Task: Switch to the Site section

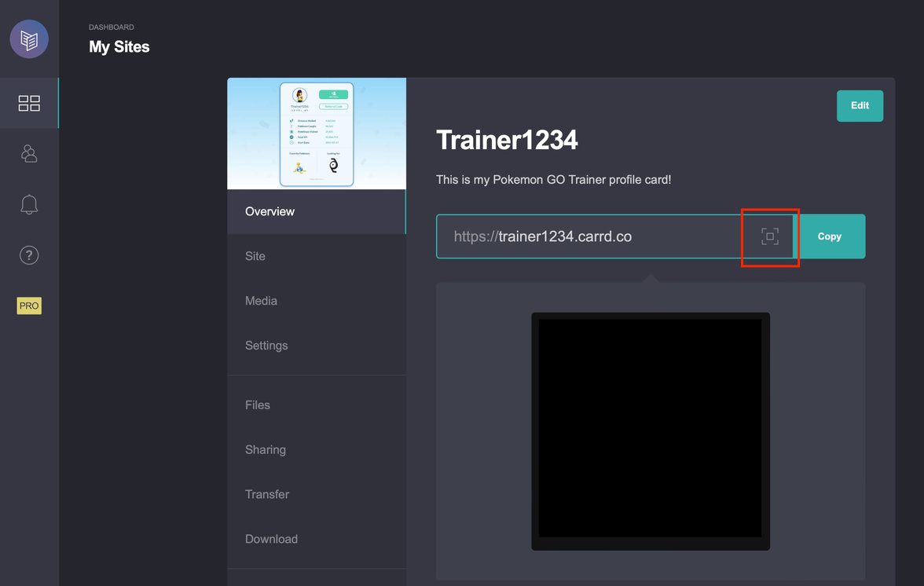Action: [255, 256]
